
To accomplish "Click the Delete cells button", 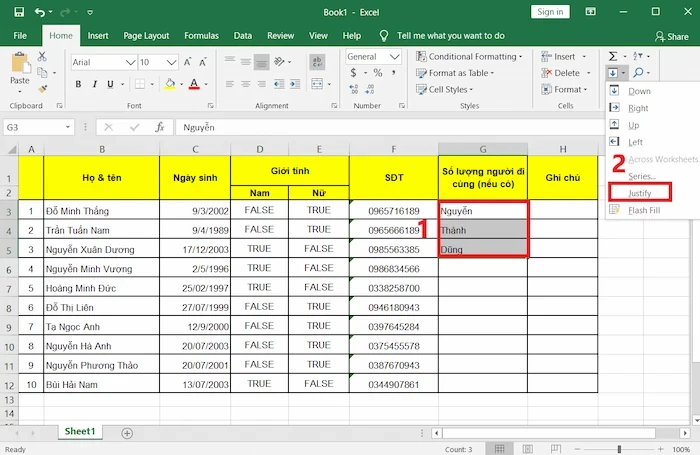I will point(561,73).
